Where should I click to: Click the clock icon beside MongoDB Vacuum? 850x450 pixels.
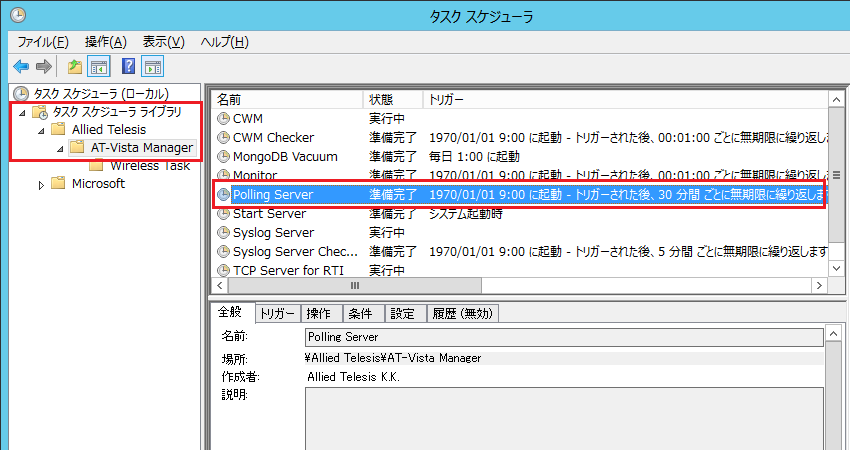pos(223,157)
